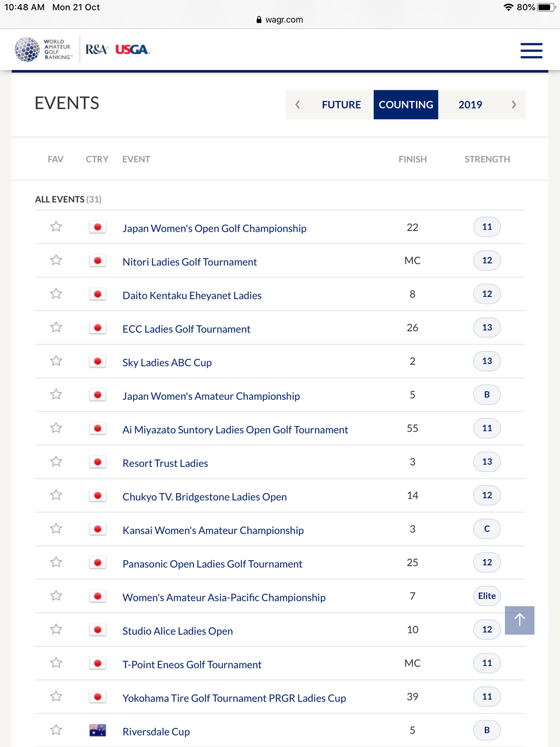Tap the scroll-to-top arrow button
Viewport: 560px width, 747px height.
click(x=519, y=620)
